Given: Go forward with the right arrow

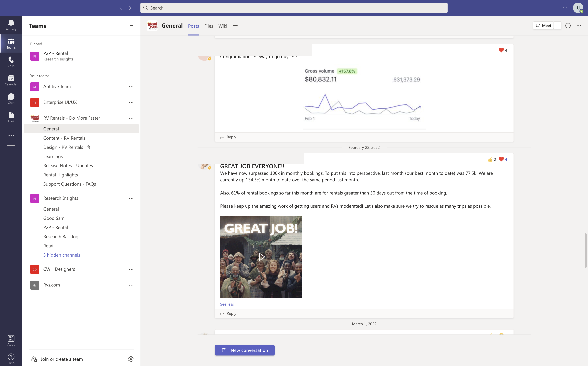Looking at the screenshot, I should click(130, 8).
